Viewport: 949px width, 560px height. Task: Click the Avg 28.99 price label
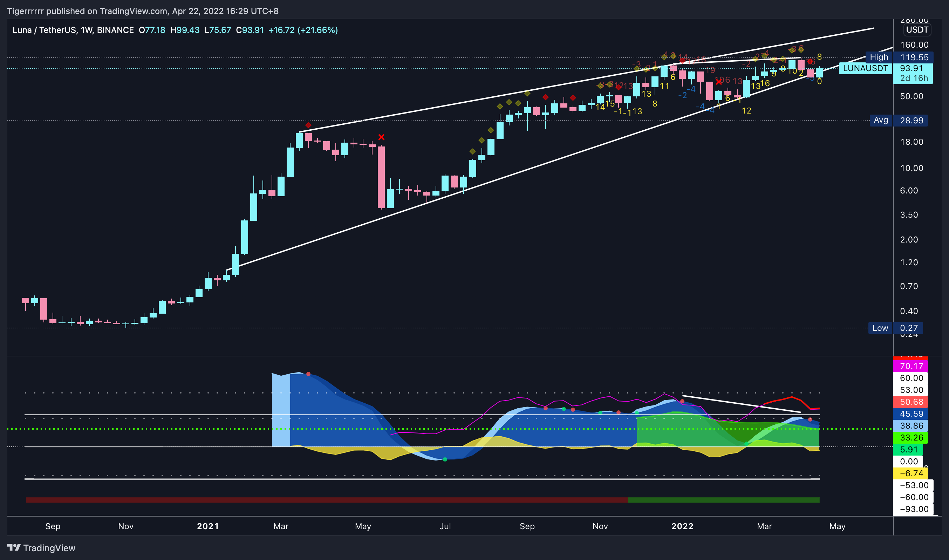(x=899, y=121)
